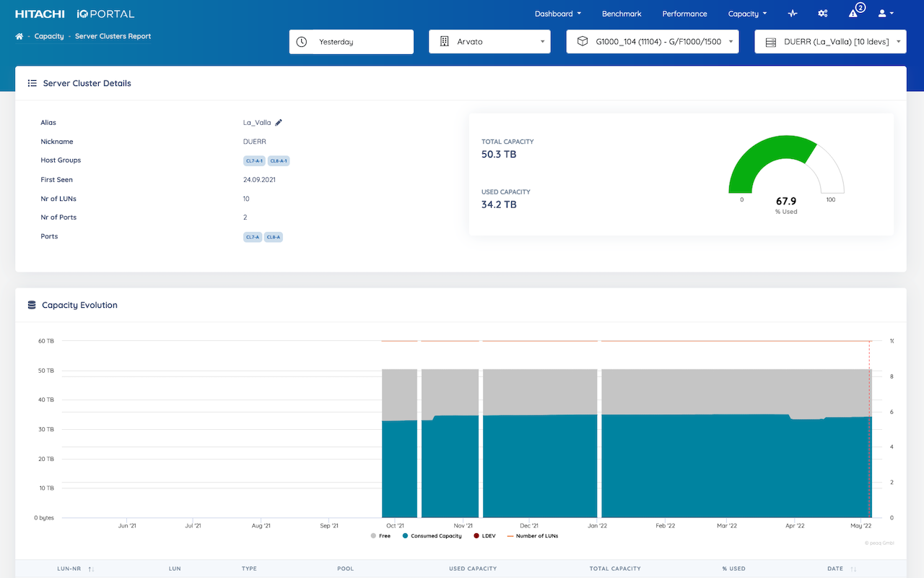Click the LDEV legend color marker
This screenshot has height=578, width=924.
[x=476, y=536]
